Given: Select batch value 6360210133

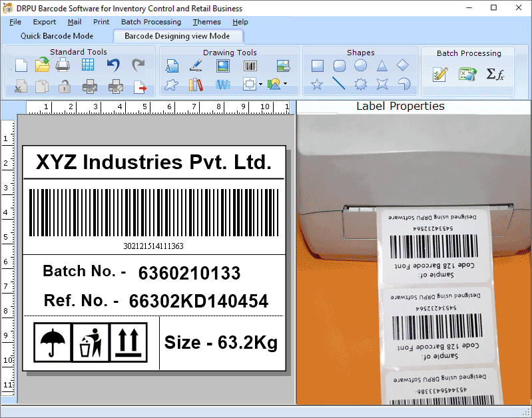Looking at the screenshot, I should tap(189, 273).
